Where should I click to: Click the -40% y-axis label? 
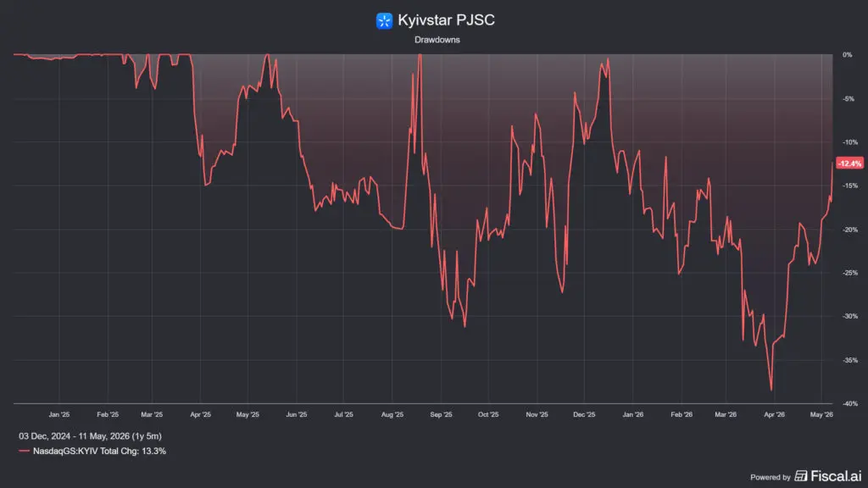850,403
